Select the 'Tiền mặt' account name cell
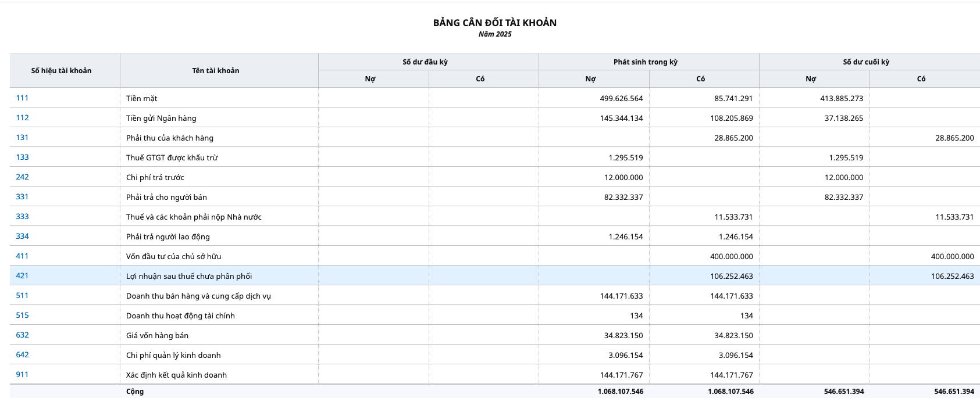Image resolution: width=980 pixels, height=398 pixels. click(x=142, y=99)
